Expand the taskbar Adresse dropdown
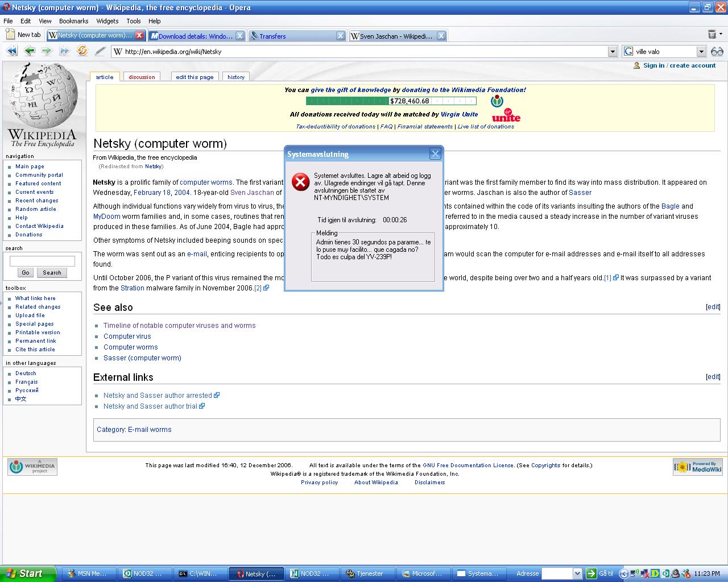The width and height of the screenshot is (728, 582). pos(577,574)
